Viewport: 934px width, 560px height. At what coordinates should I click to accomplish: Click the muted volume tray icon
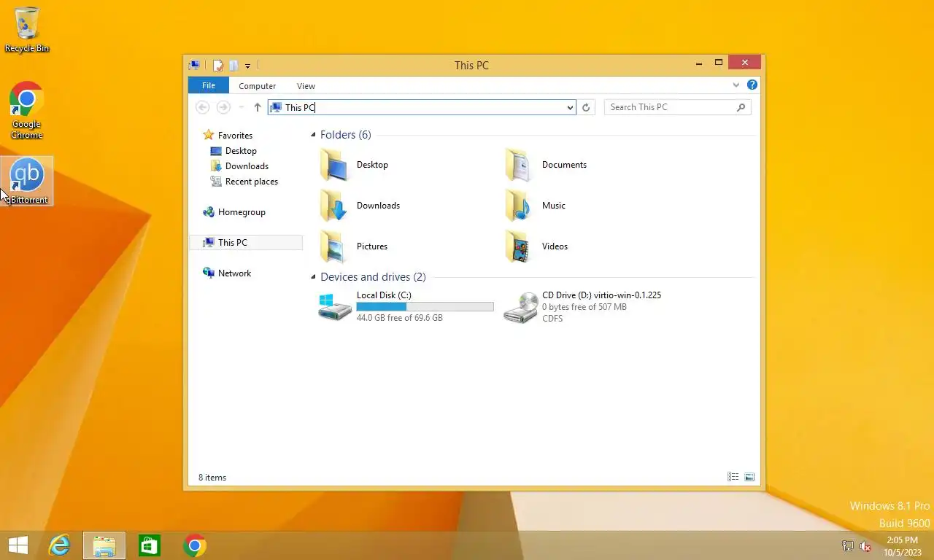865,546
